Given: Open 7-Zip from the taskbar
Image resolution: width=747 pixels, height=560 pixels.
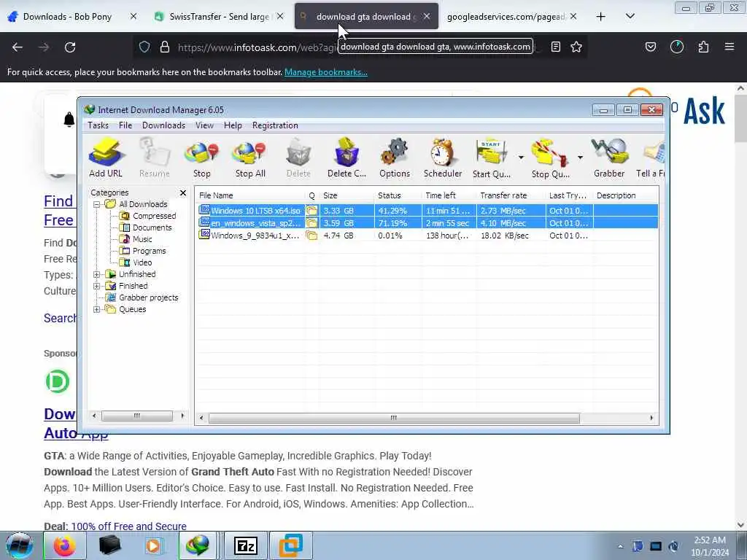Looking at the screenshot, I should click(245, 545).
